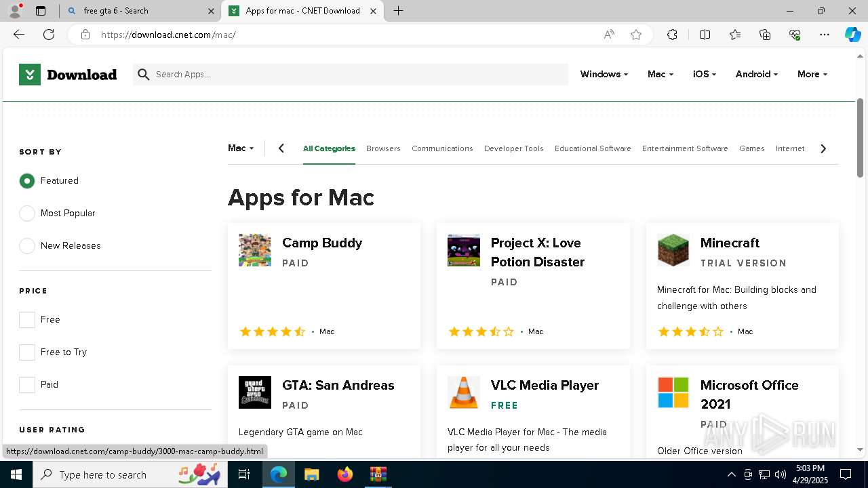Click GTA San Andreas app icon

(x=255, y=392)
